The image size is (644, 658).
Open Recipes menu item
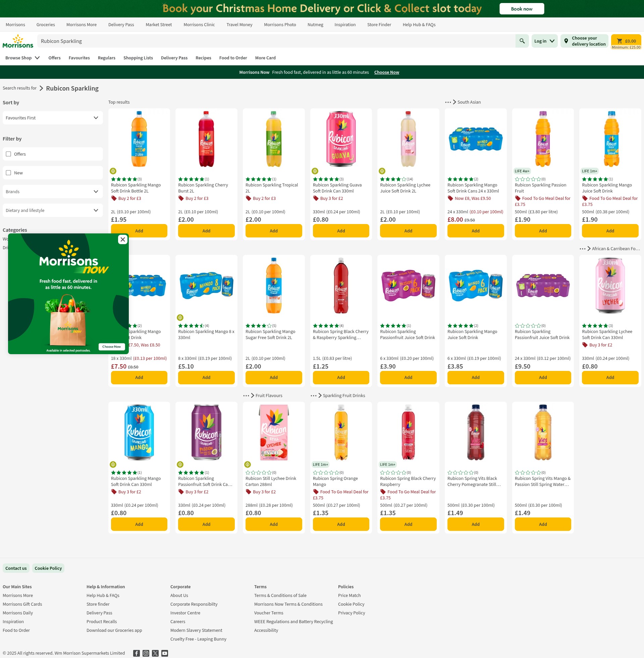coord(203,58)
